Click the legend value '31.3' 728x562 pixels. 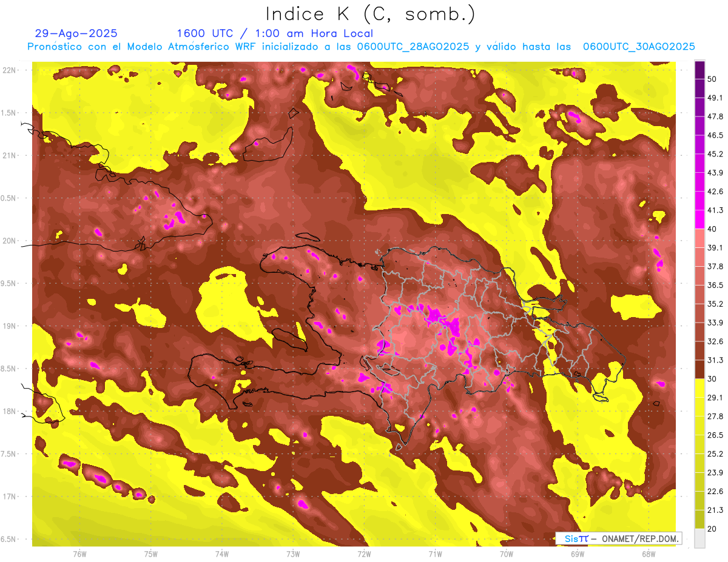point(715,360)
